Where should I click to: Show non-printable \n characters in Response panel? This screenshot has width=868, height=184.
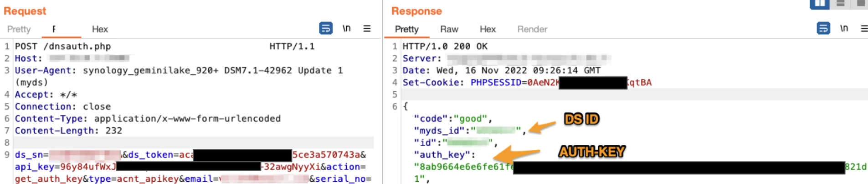844,28
